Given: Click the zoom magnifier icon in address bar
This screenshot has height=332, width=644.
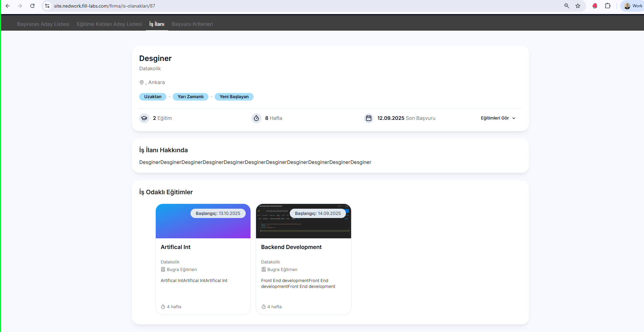Looking at the screenshot, I should 566,6.
